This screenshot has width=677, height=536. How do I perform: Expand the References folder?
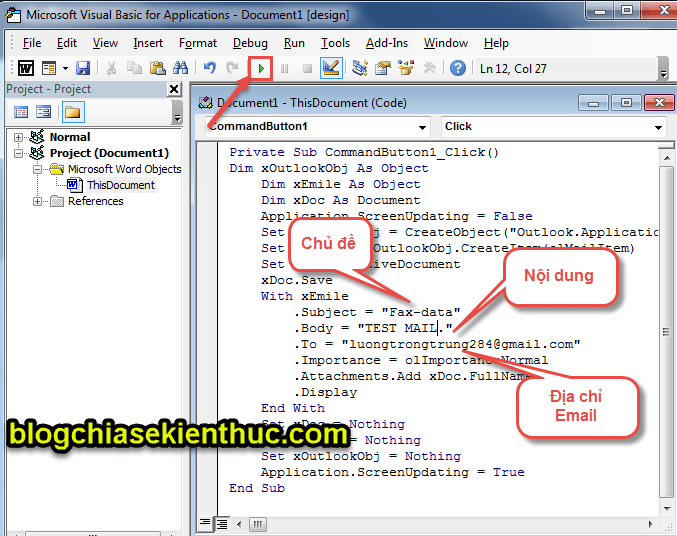(x=38, y=201)
